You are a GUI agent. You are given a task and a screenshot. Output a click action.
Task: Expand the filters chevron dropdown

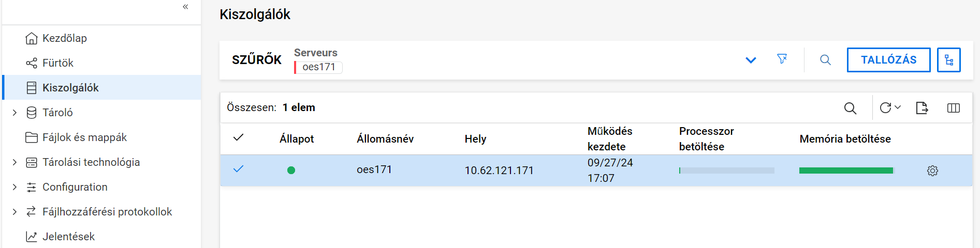tap(751, 60)
